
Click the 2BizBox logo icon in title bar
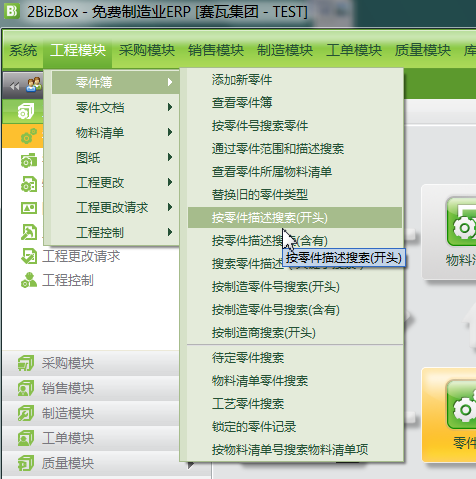click(12, 11)
